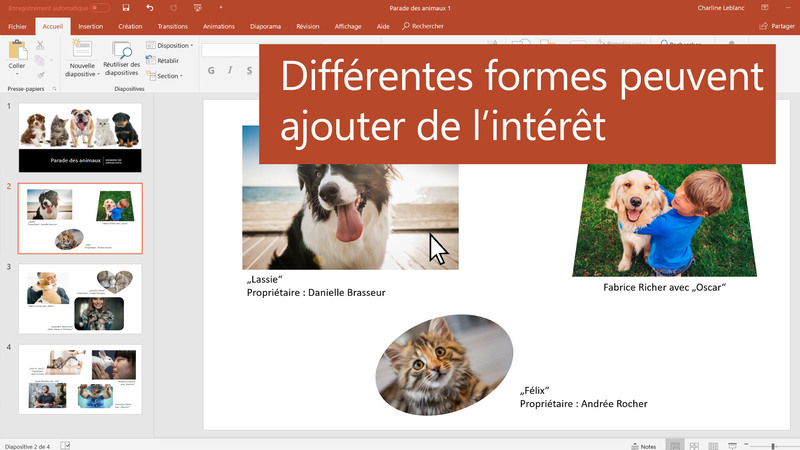
Task: Click the Save icon in quick access toolbar
Action: [x=126, y=8]
